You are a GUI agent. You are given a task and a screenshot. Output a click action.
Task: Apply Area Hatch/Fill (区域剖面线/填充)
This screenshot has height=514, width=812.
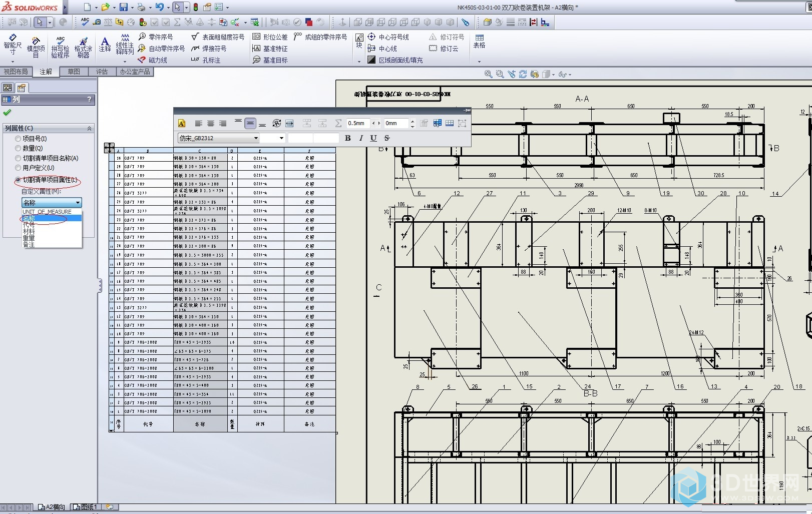click(x=395, y=60)
